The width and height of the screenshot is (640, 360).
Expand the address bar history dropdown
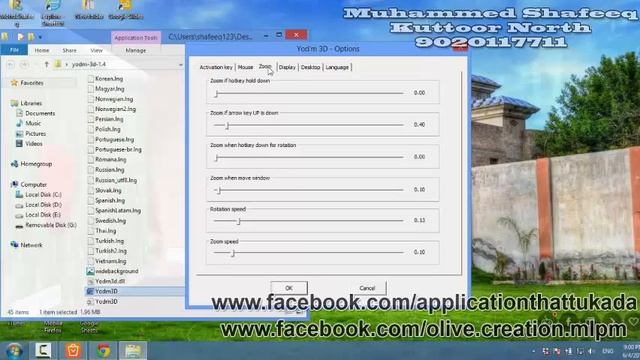180,64
